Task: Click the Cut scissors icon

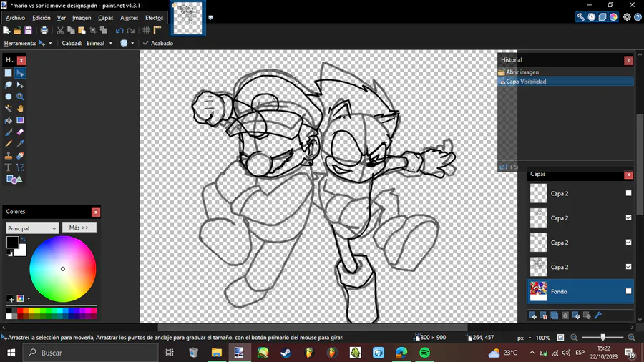Action: (60, 30)
